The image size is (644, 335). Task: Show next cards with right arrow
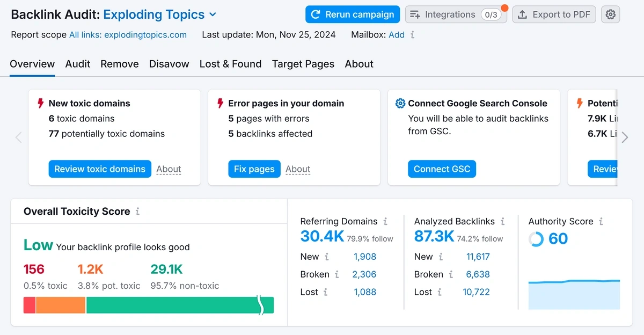click(x=625, y=137)
